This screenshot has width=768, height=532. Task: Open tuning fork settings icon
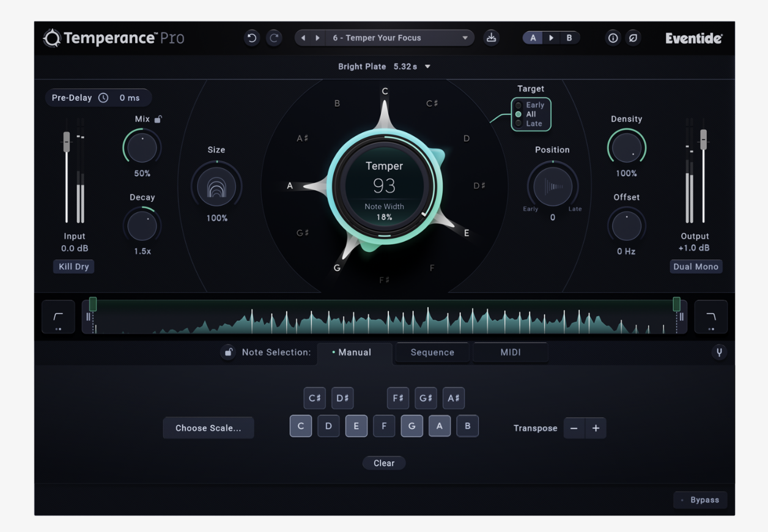click(x=719, y=352)
